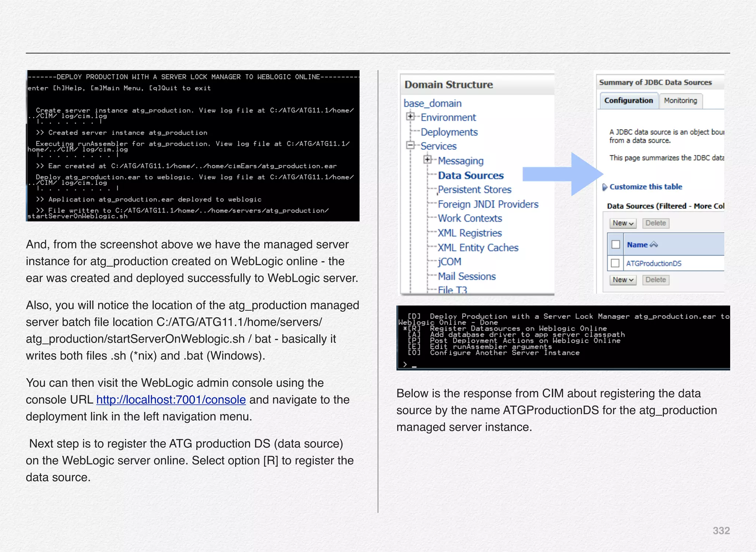756x552 pixels.
Task: Open the base_domain link
Action: click(x=432, y=103)
